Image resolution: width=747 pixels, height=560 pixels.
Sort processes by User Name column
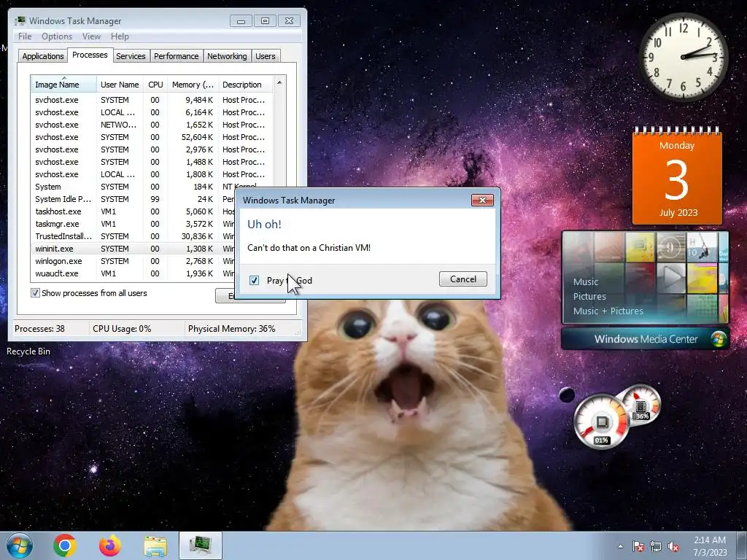tap(120, 85)
